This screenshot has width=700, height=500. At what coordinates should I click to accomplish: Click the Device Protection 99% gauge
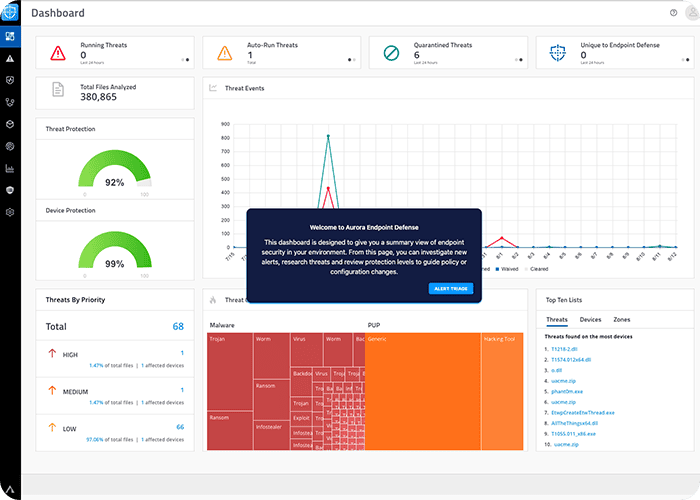115,250
